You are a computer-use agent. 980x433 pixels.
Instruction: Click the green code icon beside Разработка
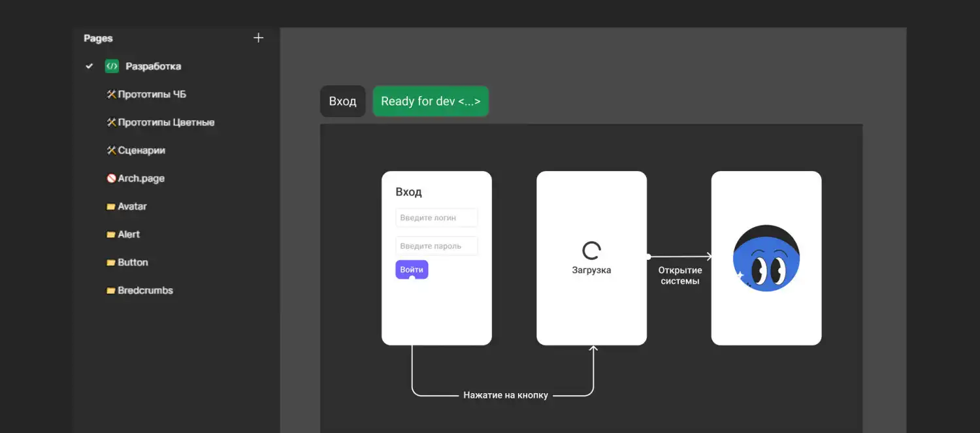pyautogui.click(x=112, y=66)
